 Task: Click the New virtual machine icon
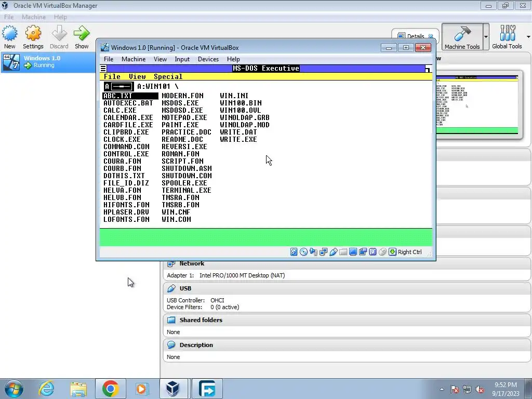tap(9, 33)
